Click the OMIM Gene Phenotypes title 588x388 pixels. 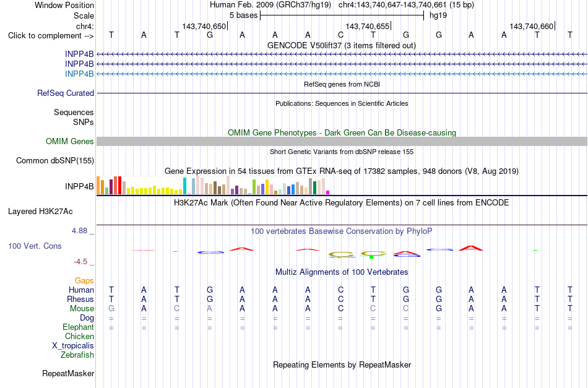pos(342,132)
